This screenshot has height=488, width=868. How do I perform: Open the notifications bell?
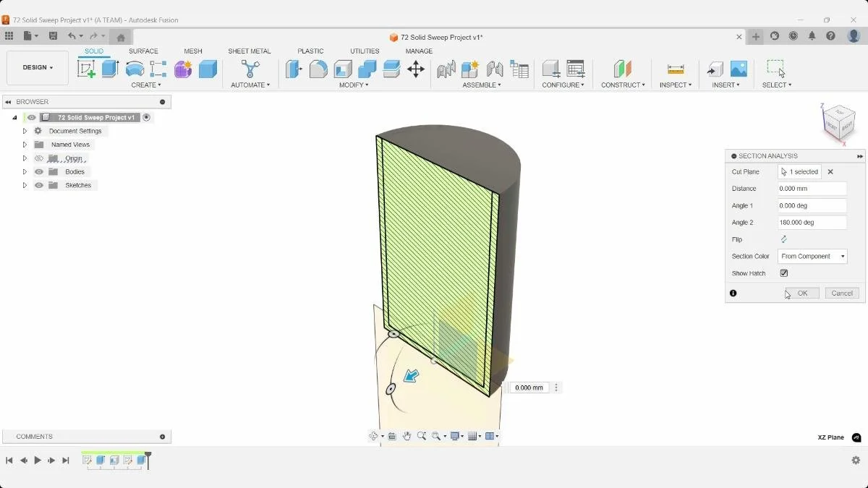pos(812,36)
